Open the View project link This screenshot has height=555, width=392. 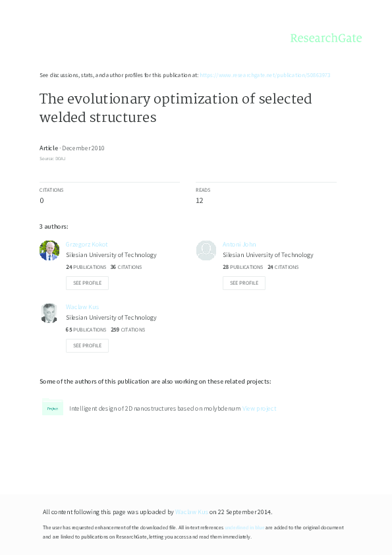point(262,408)
